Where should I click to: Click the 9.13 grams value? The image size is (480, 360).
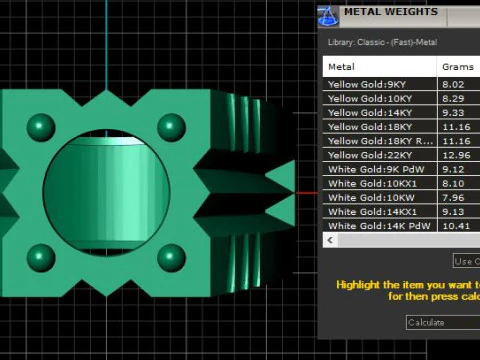click(453, 212)
